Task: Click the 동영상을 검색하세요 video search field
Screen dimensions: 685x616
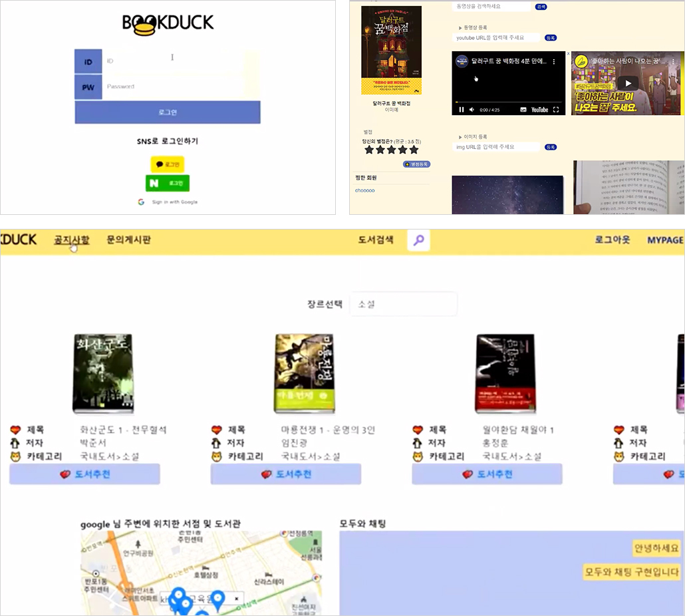Action: pos(491,7)
